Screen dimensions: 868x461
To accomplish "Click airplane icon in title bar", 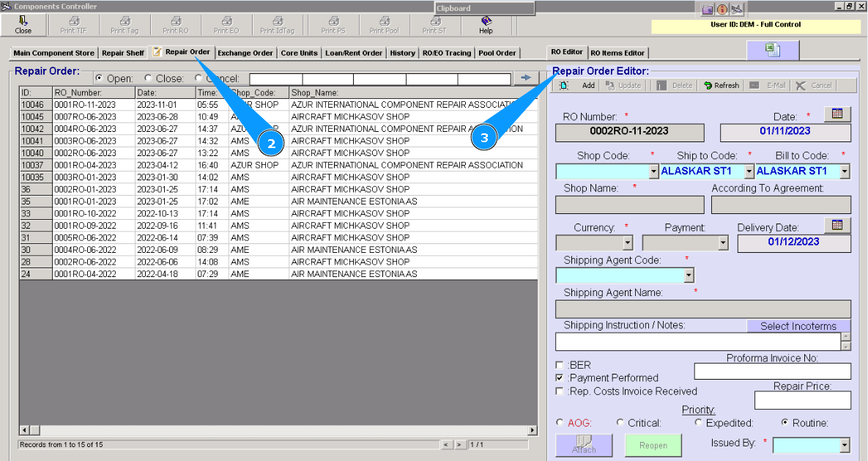I will tap(737, 9).
